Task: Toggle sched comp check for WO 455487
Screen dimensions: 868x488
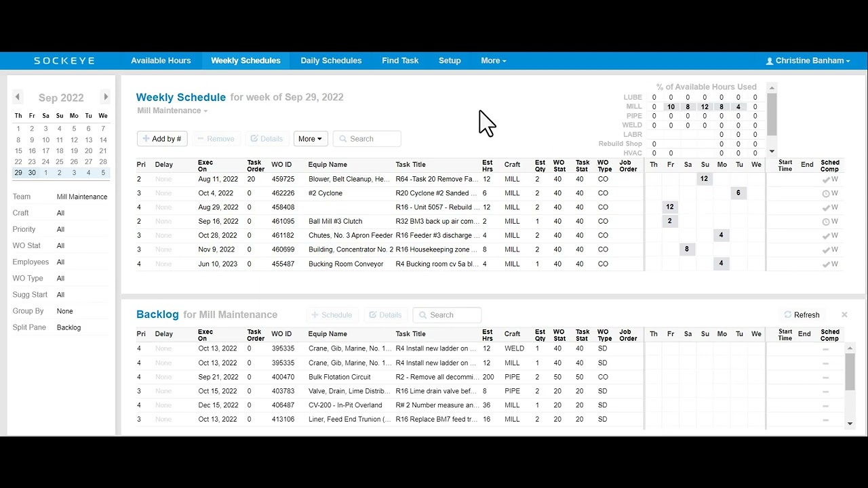Action: 826,264
